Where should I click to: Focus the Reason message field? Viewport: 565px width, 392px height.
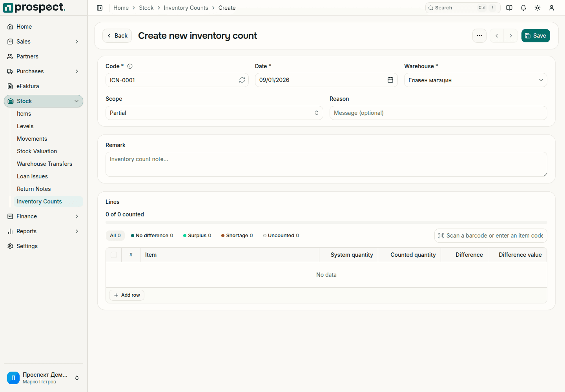438,113
